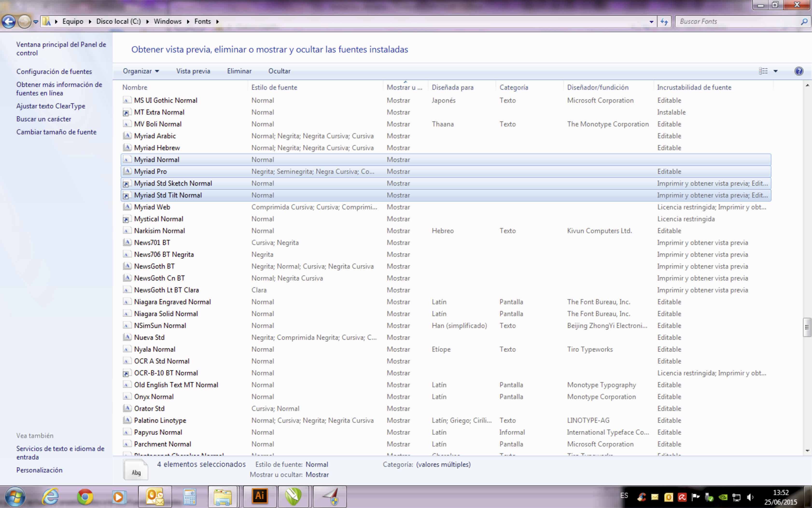
Task: Refresh the Fonts folder view
Action: point(664,22)
